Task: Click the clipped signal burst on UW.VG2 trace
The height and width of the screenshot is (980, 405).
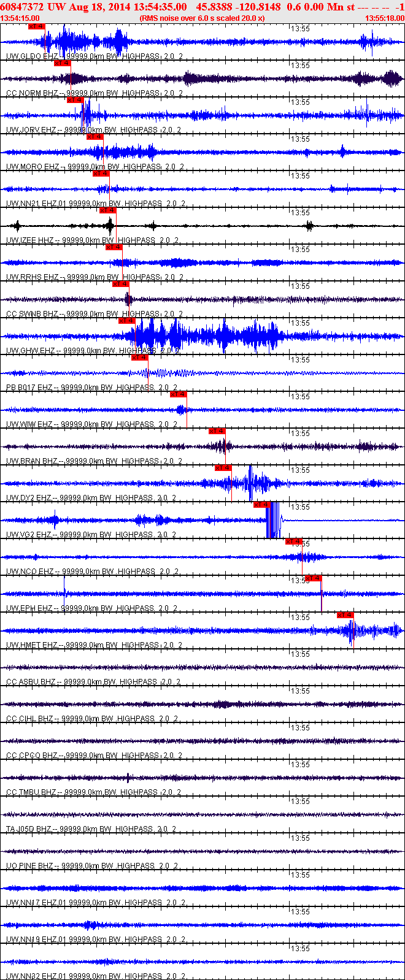Action: [x=273, y=520]
